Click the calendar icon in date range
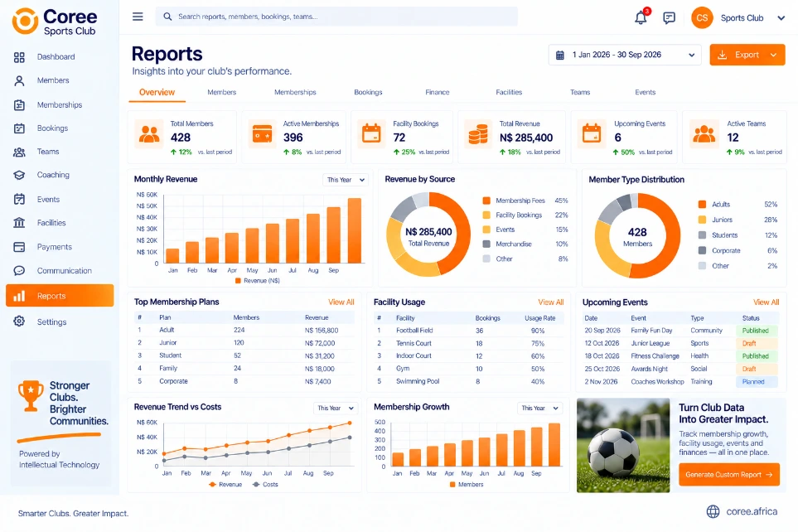Viewport: 798px width, 532px height. coord(560,55)
